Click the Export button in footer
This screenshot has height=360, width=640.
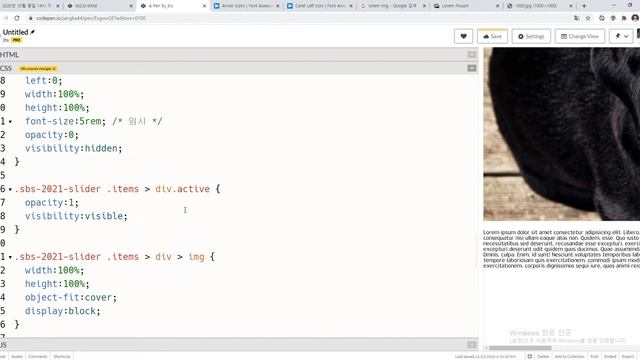[x=628, y=356]
